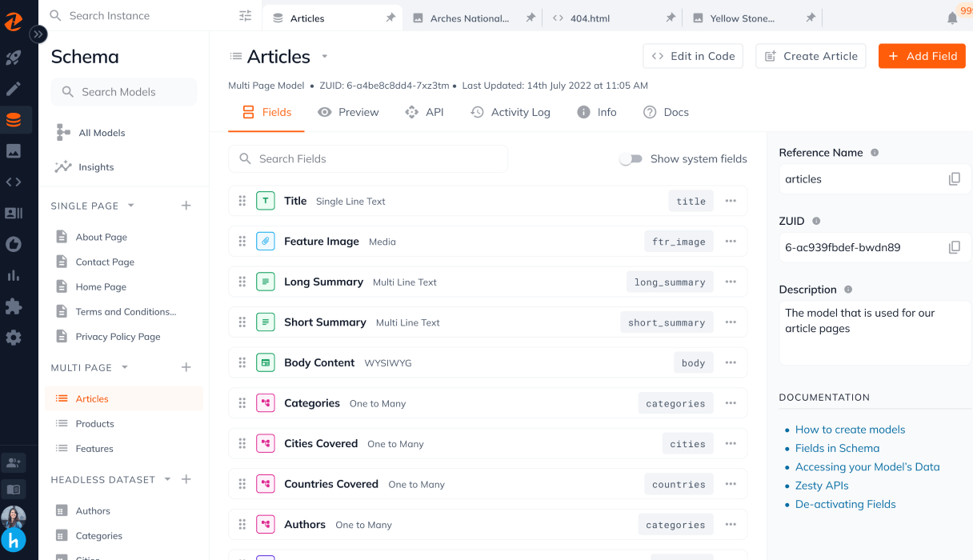973x560 pixels.
Task: Click the Zesty logo at top left
Action: coord(14,22)
